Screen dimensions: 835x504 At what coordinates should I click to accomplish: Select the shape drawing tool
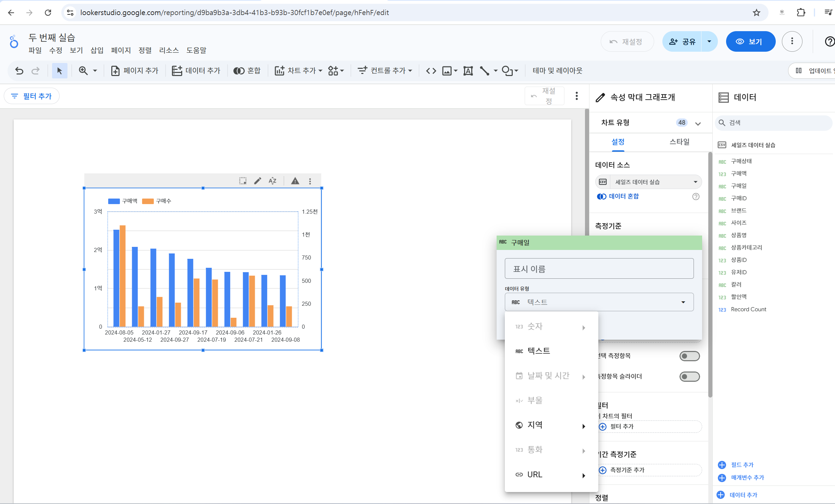click(507, 71)
